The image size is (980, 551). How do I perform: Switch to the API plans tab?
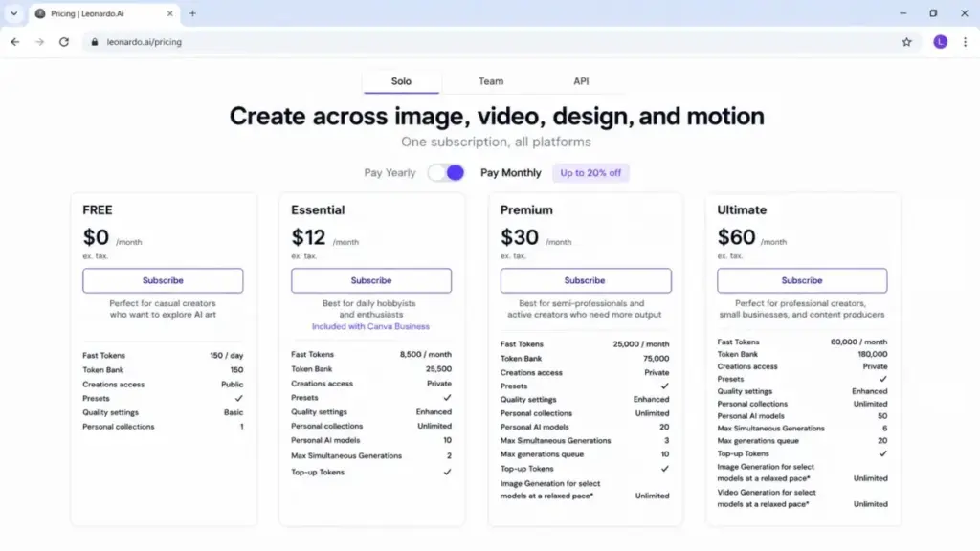coord(581,81)
